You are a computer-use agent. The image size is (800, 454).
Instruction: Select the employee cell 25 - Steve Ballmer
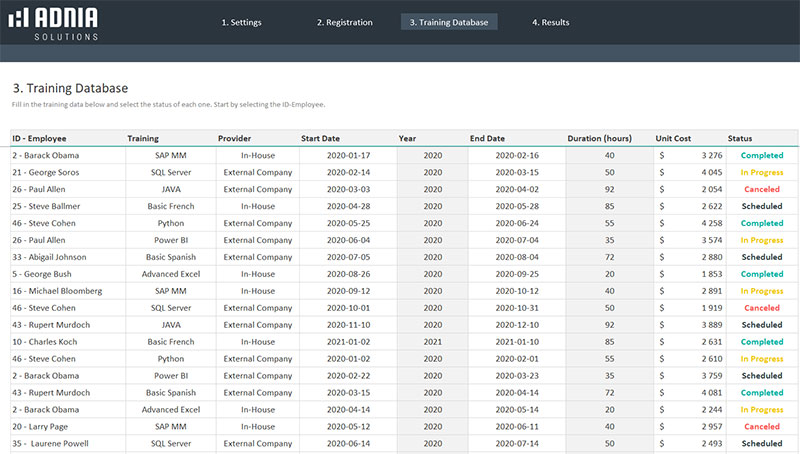click(48, 206)
